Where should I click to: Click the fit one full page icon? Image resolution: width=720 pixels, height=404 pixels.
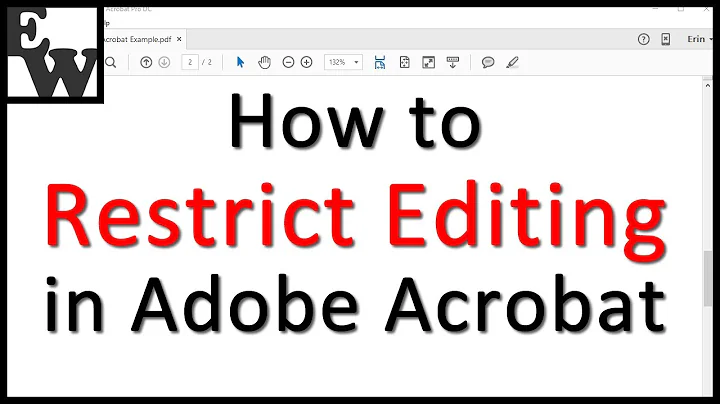pos(405,62)
